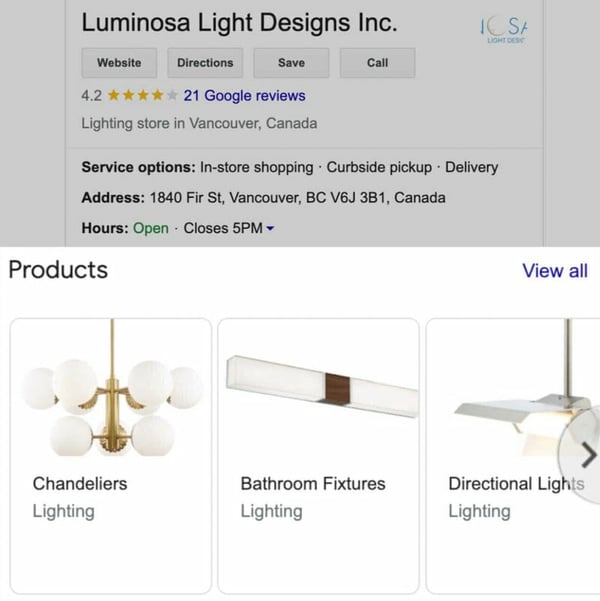600x601 pixels.
Task: Click the Luminosa Light Designs Inc. title
Action: (240, 23)
